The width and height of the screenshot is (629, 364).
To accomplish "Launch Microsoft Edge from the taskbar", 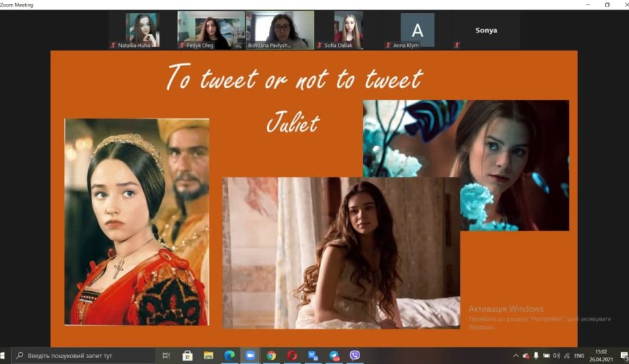I will coord(229,355).
